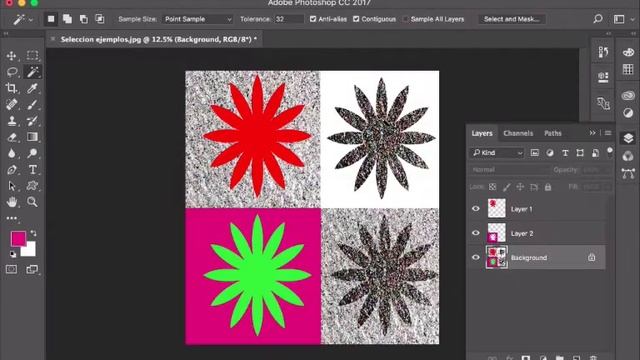Select the Pen tool
The width and height of the screenshot is (640, 360).
coord(11,169)
